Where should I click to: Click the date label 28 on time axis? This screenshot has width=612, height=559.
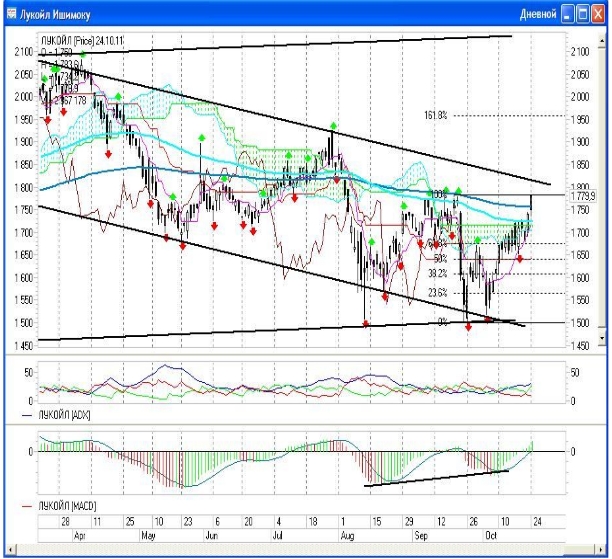tap(65, 522)
